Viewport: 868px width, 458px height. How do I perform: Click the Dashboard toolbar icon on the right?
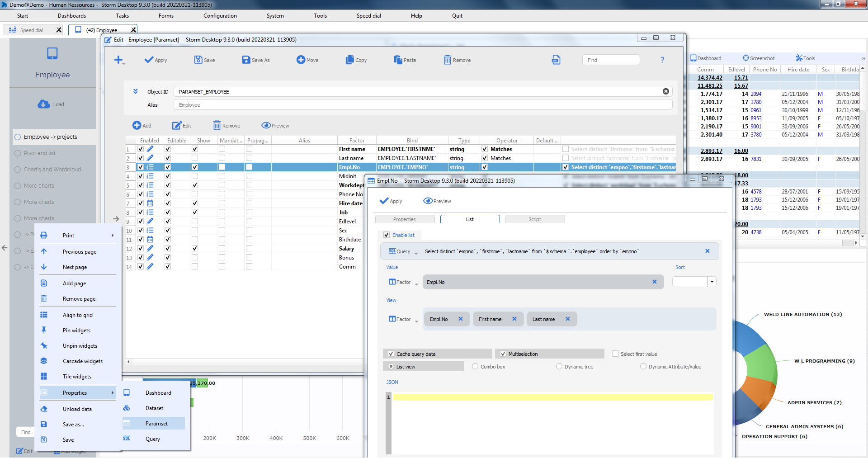click(693, 58)
